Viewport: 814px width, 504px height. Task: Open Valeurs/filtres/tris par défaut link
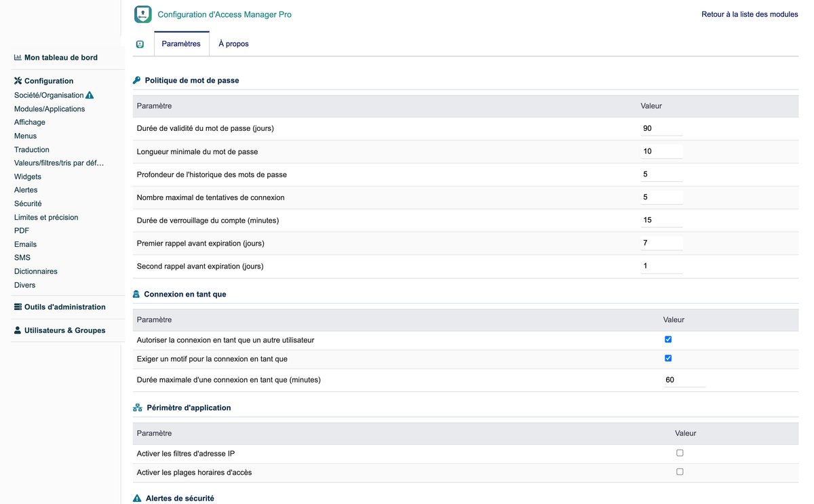59,163
